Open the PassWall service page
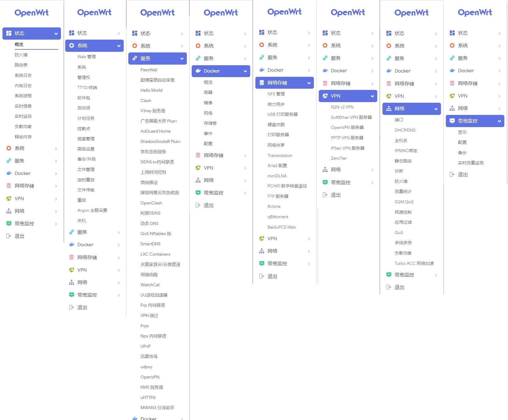This screenshot has width=508, height=420. 149,70
